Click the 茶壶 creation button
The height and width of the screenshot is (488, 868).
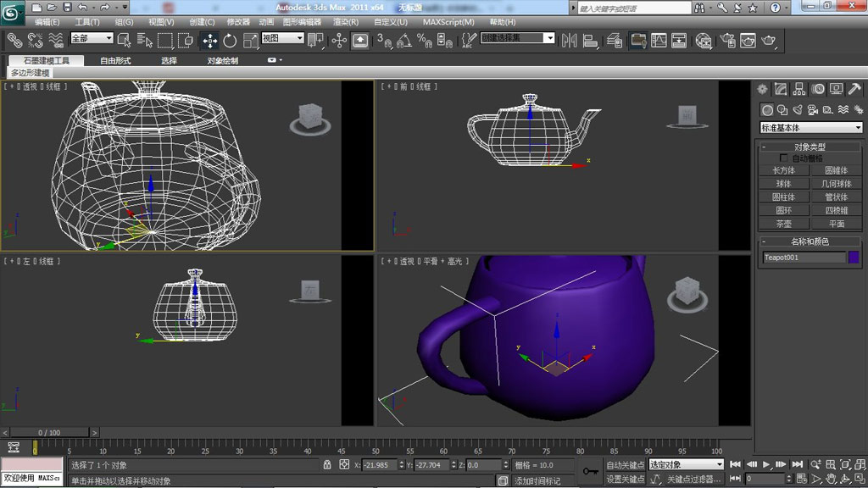coord(783,224)
